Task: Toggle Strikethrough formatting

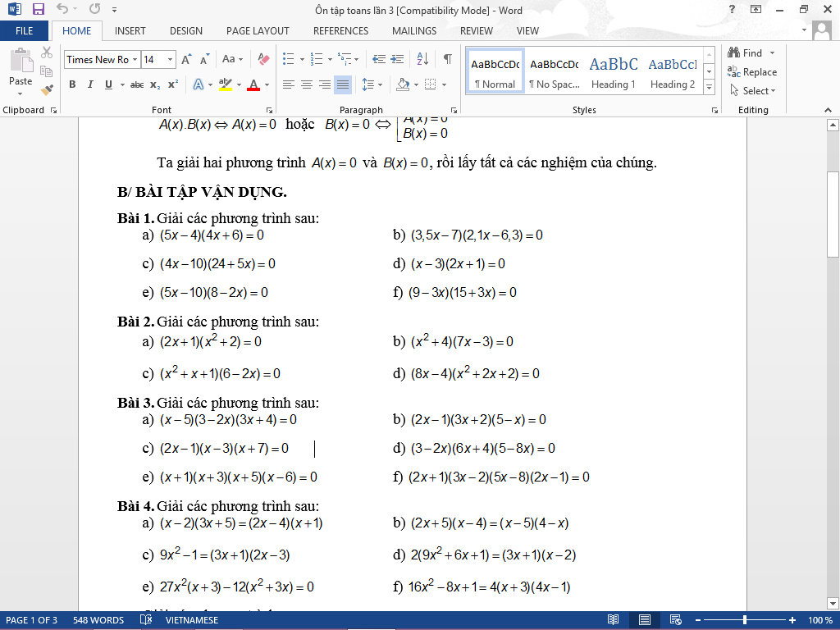Action: [137, 84]
